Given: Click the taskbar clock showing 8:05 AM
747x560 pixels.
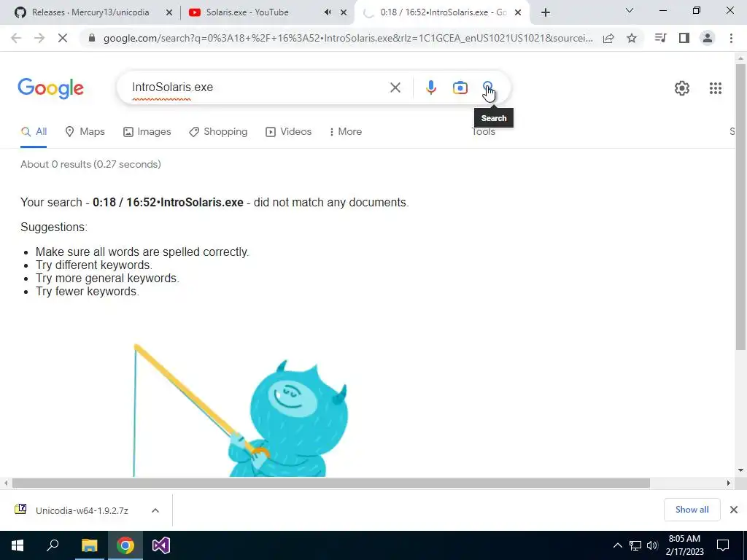Looking at the screenshot, I should click(684, 545).
